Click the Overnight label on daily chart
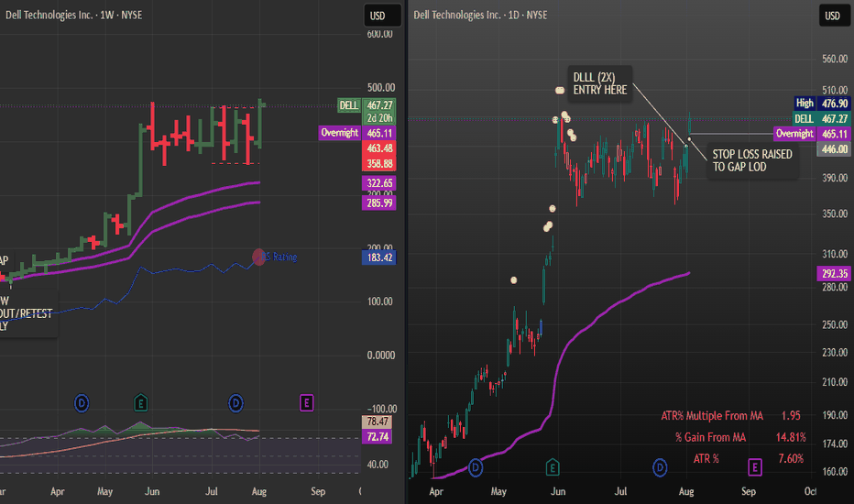854x504 pixels. pos(794,134)
